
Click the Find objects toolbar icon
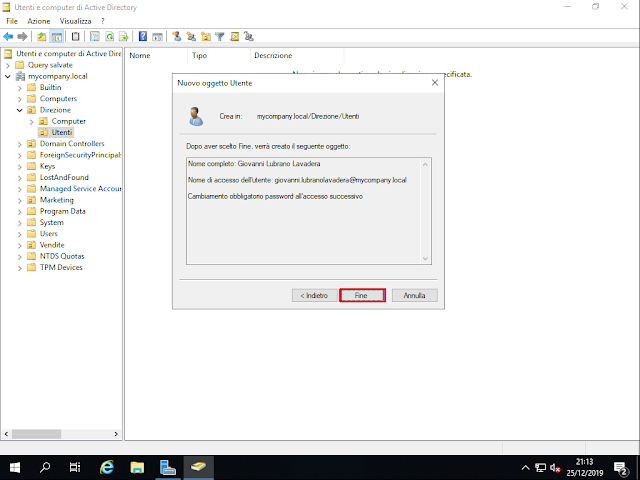[234, 37]
